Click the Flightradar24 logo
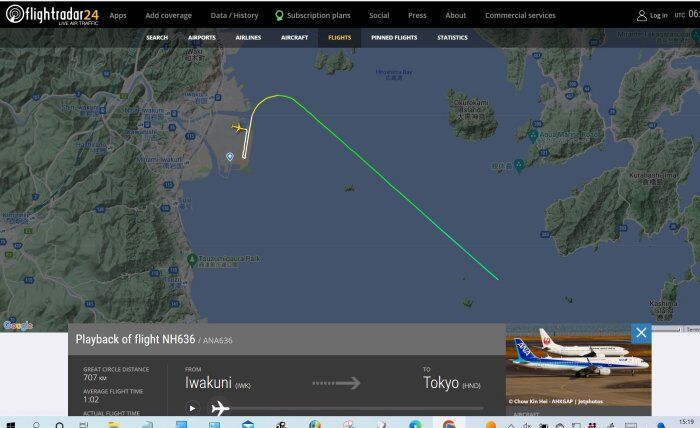The height and width of the screenshot is (428, 700). (52, 15)
